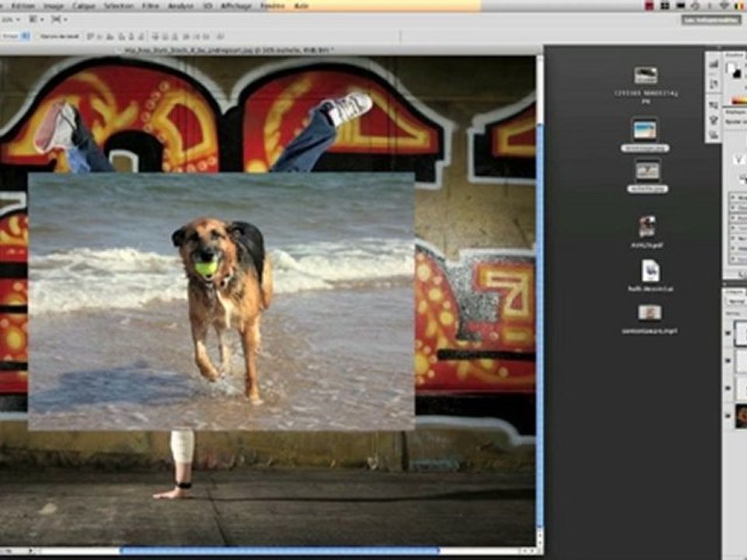Click the Time Machine icon in menu bar
This screenshot has height=560, width=747.
coord(695,5)
